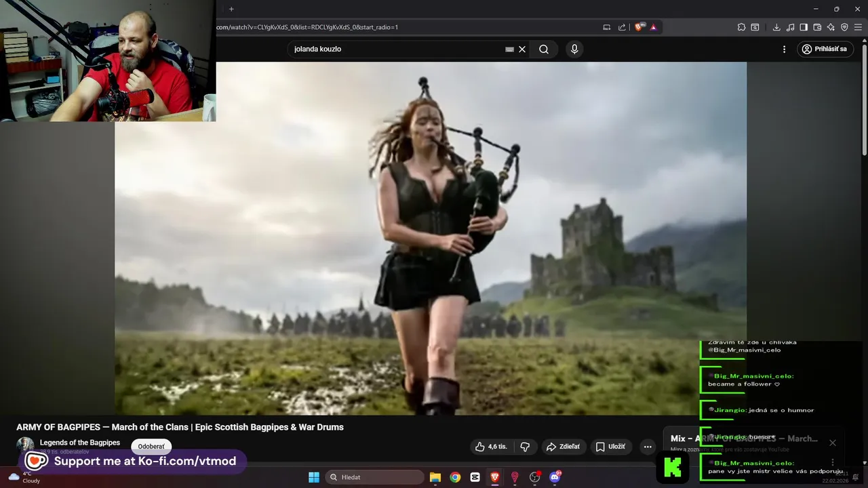The height and width of the screenshot is (488, 868).
Task: Open OBS Studio from taskbar
Action: click(535, 477)
